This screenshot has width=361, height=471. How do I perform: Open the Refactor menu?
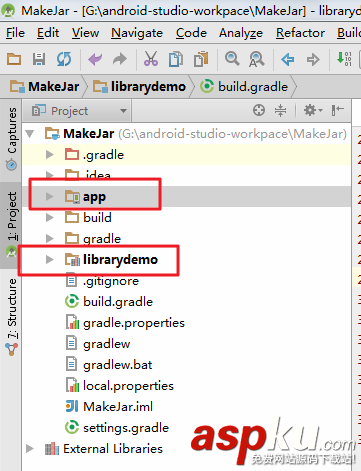tap(300, 33)
